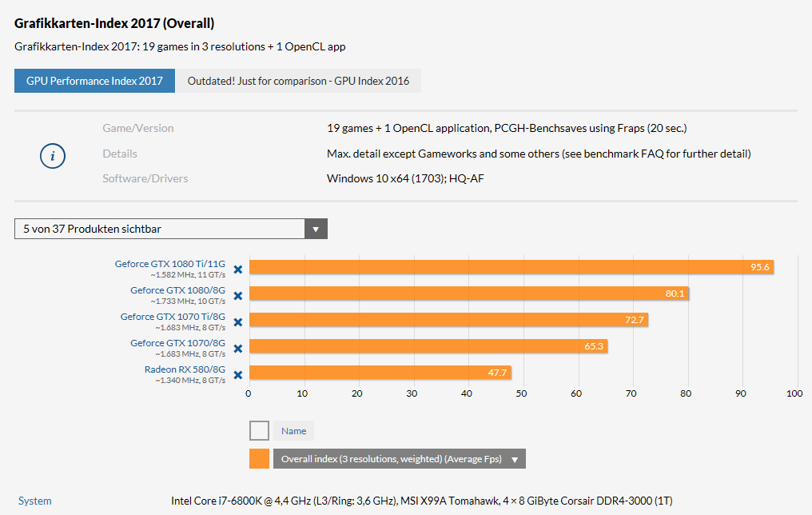Click the 'Software/Drivers' label
Viewport: 812px width, 515px height.
pyautogui.click(x=145, y=179)
